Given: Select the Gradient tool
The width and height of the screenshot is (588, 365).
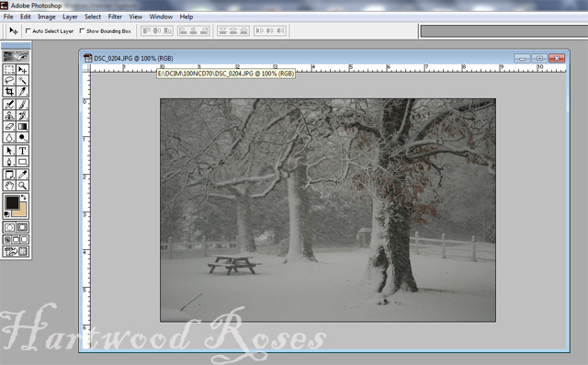Looking at the screenshot, I should pos(22,127).
